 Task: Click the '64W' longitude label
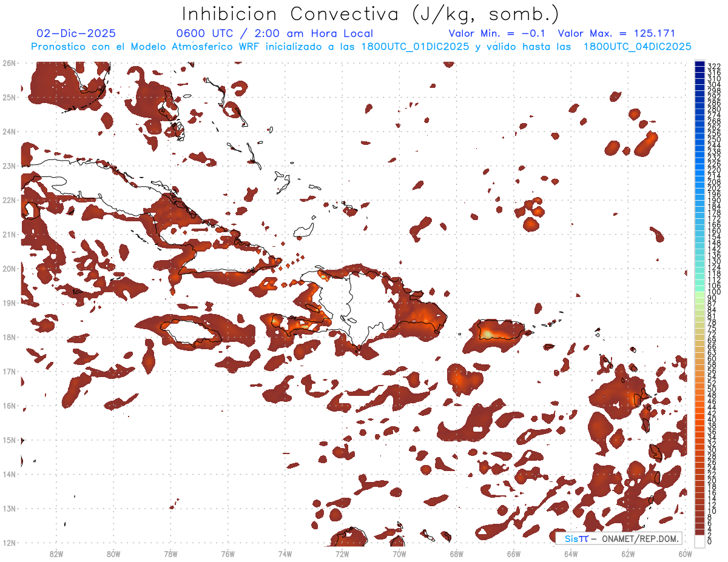[x=571, y=554]
